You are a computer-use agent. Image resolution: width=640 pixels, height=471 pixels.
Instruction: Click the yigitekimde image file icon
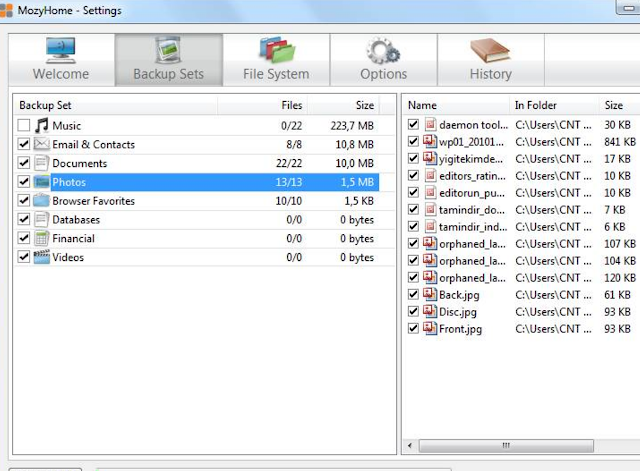click(430, 158)
